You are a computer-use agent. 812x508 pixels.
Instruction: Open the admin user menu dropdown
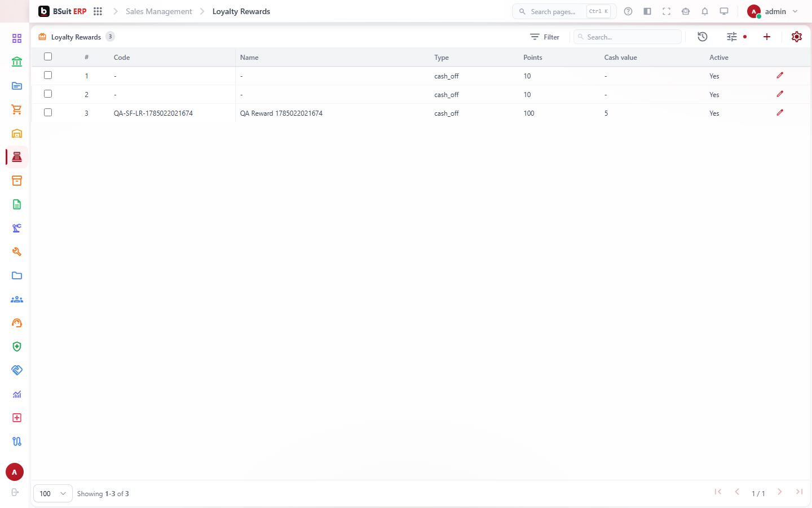point(773,11)
